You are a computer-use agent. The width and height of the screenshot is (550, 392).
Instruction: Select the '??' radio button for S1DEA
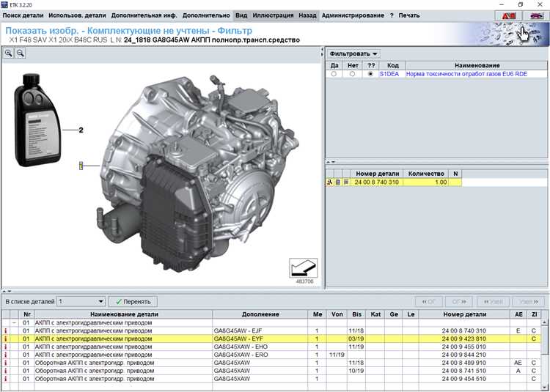pos(370,74)
